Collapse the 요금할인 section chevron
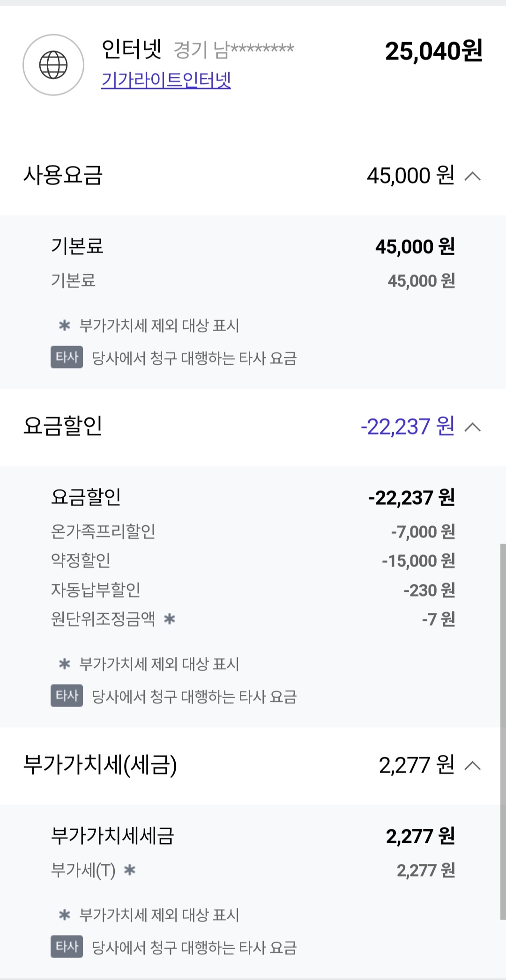Image resolution: width=506 pixels, height=980 pixels. (x=472, y=427)
